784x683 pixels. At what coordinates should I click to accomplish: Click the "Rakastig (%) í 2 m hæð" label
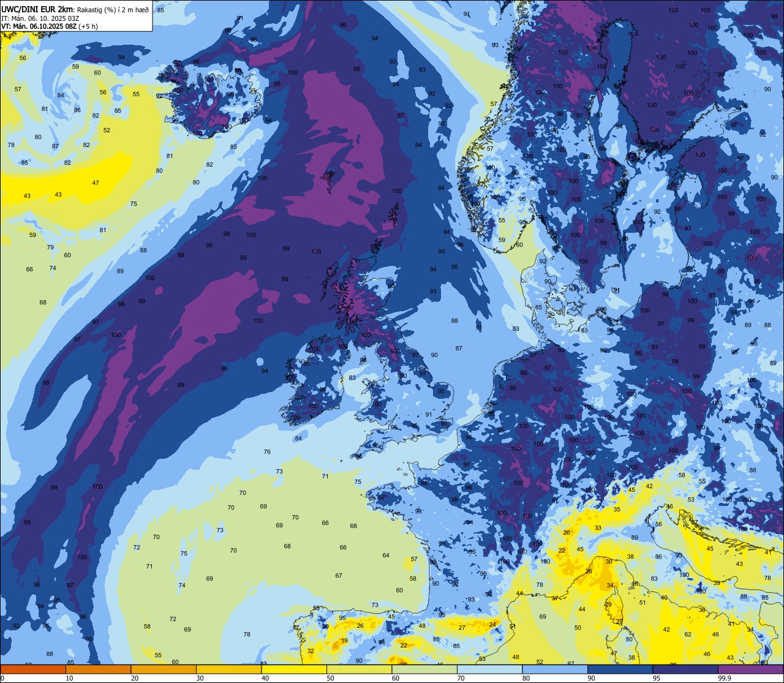(x=112, y=9)
